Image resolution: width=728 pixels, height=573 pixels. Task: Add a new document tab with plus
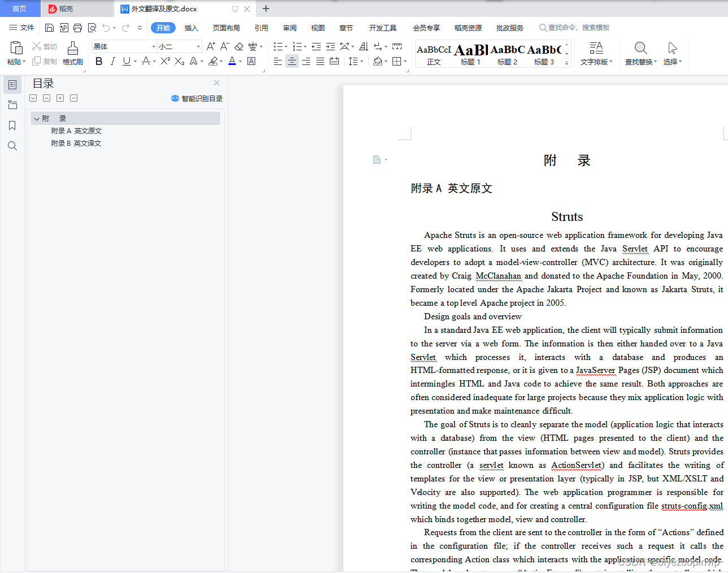click(x=266, y=8)
